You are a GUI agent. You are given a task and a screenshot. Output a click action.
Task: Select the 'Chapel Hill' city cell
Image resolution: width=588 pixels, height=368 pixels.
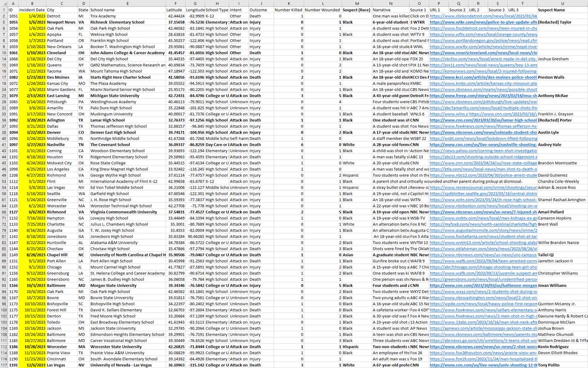coord(61,254)
